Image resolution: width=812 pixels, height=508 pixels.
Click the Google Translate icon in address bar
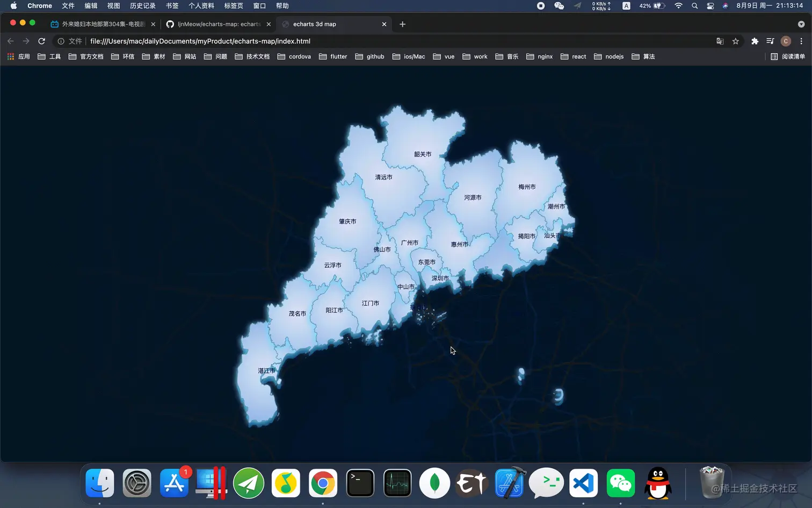[720, 41]
